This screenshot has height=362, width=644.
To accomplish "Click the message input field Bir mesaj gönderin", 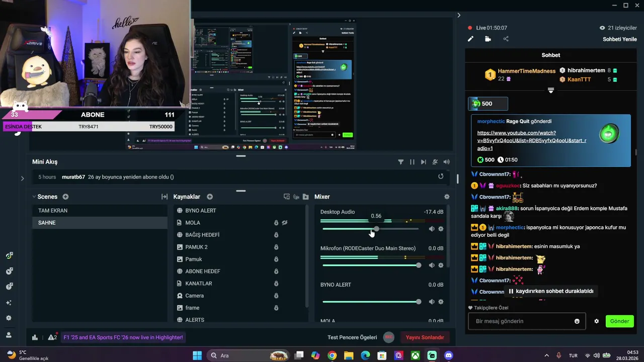I will [521, 321].
